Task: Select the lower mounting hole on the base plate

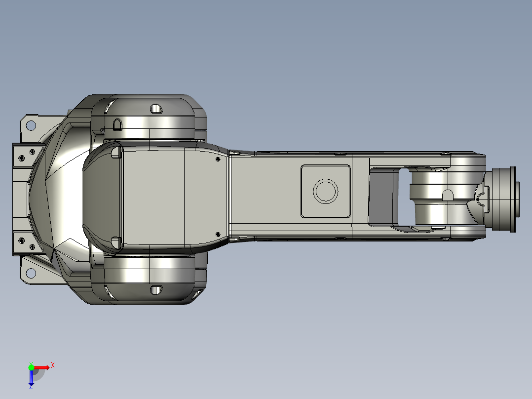Action: coord(31,273)
